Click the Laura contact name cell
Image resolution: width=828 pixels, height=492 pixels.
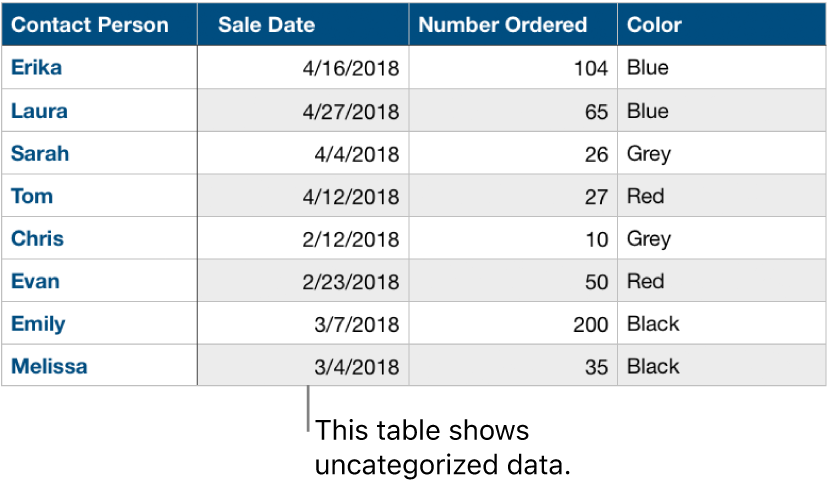pos(40,111)
